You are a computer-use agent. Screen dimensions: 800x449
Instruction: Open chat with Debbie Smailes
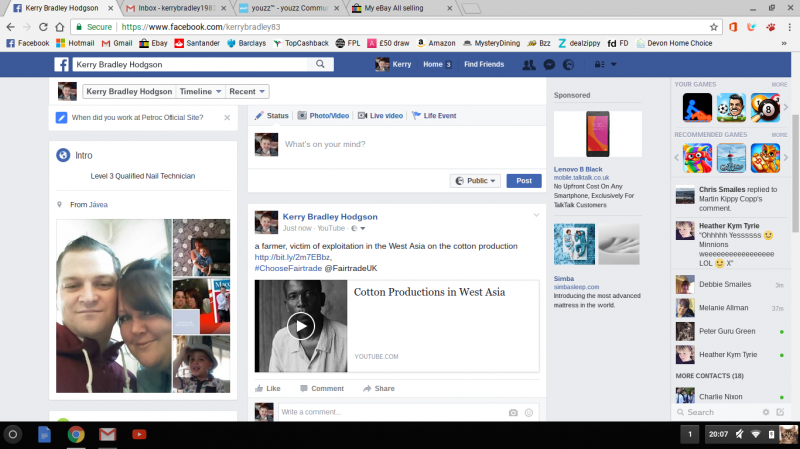point(730,284)
